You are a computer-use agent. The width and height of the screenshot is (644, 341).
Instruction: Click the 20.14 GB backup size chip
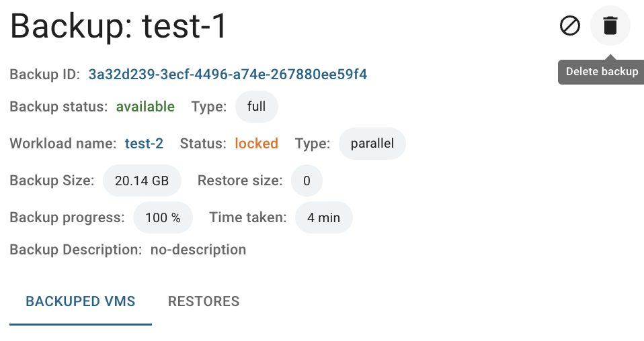(142, 181)
